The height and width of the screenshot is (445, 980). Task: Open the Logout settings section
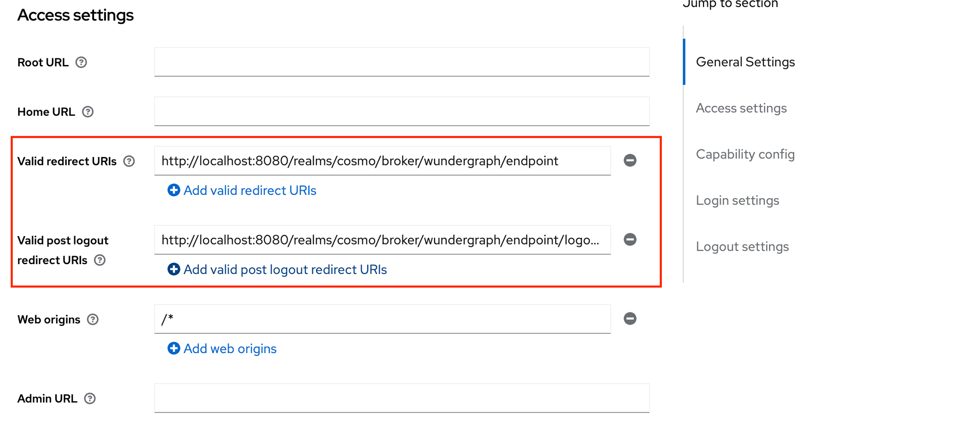742,246
